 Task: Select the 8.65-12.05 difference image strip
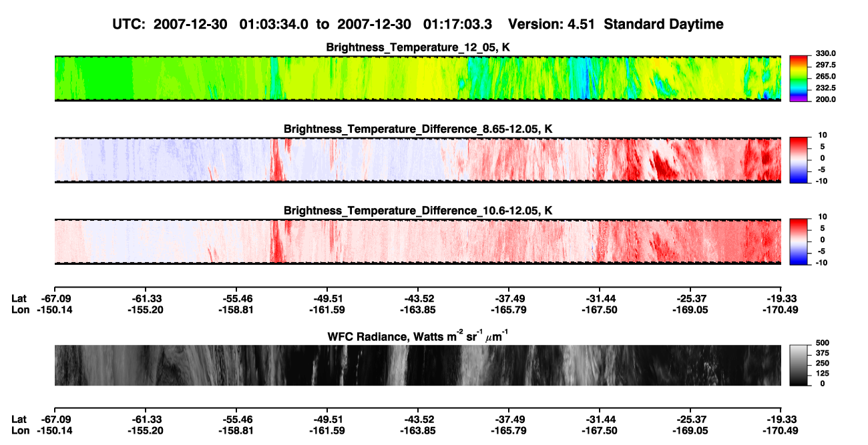tap(418, 160)
